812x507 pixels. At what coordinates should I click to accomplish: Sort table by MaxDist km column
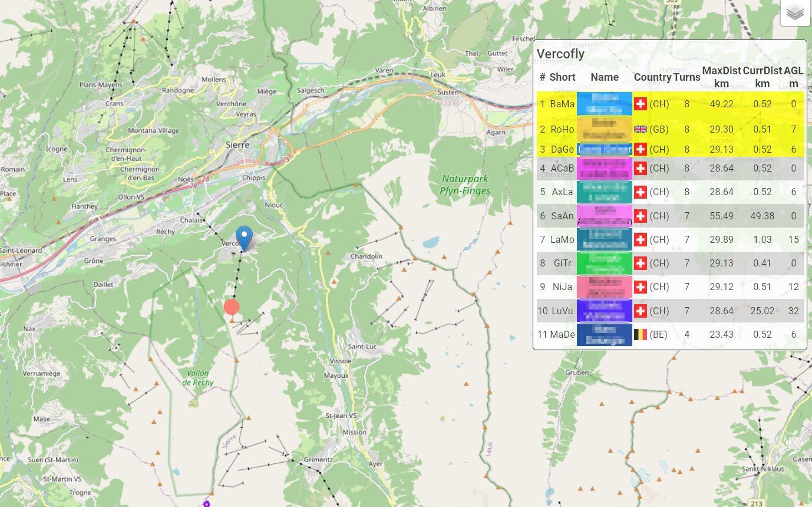pos(721,77)
